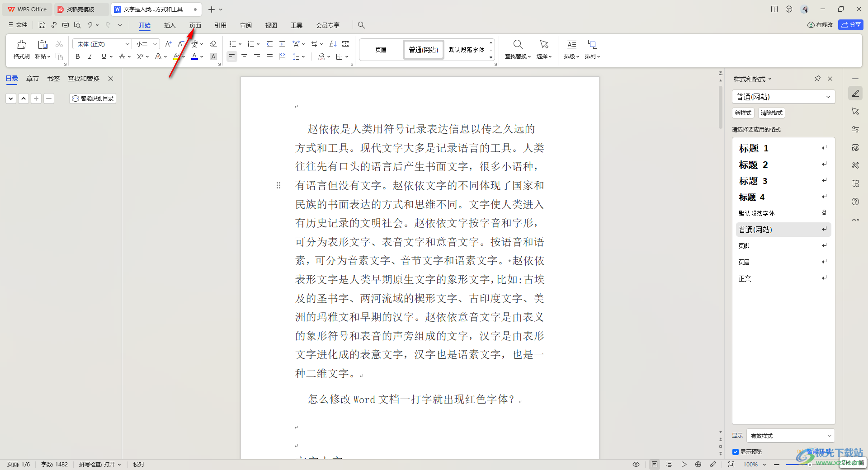Apply the yellow text highlight color
The width and height of the screenshot is (868, 470).
pos(176,56)
